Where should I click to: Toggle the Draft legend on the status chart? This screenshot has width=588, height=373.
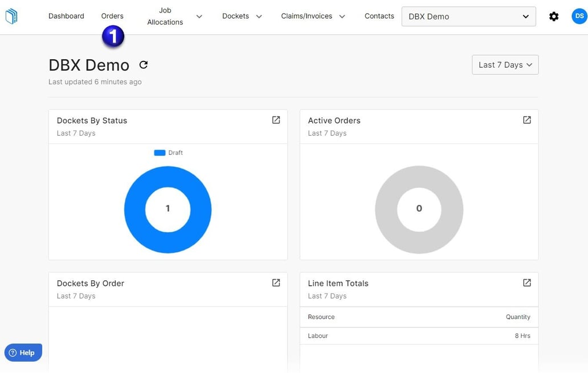(168, 153)
